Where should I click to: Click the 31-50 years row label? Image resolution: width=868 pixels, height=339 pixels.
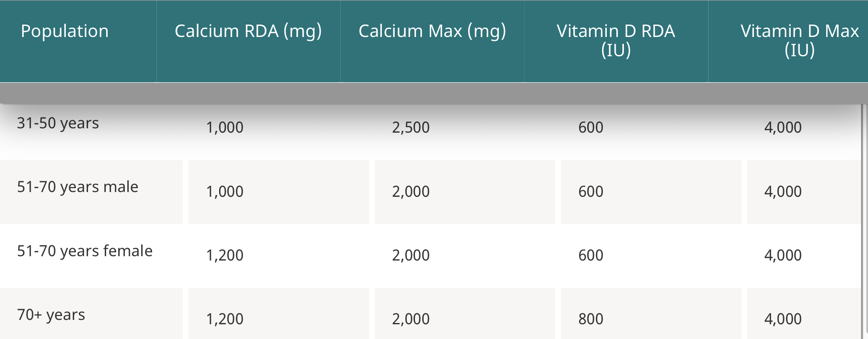[x=58, y=123]
